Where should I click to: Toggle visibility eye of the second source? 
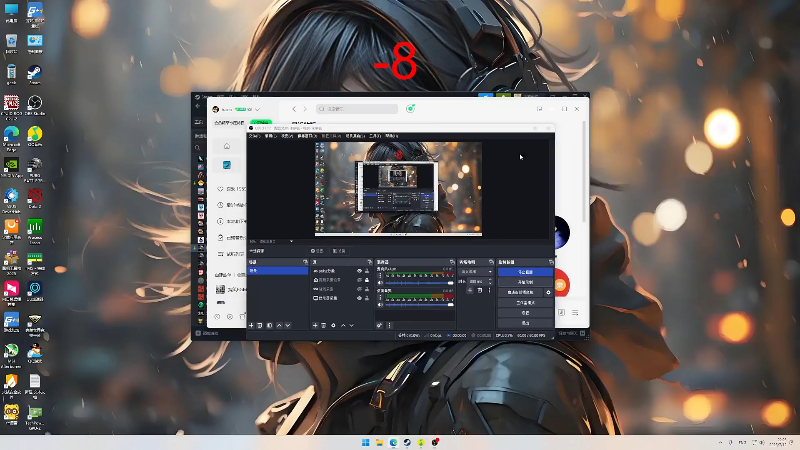pyautogui.click(x=359, y=280)
